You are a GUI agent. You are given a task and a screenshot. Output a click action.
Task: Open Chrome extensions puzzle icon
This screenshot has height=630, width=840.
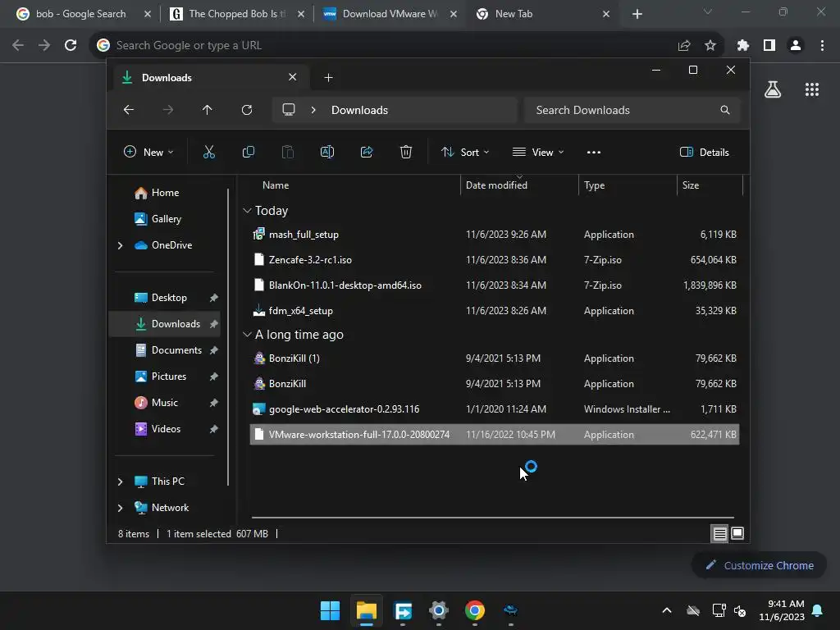click(743, 46)
